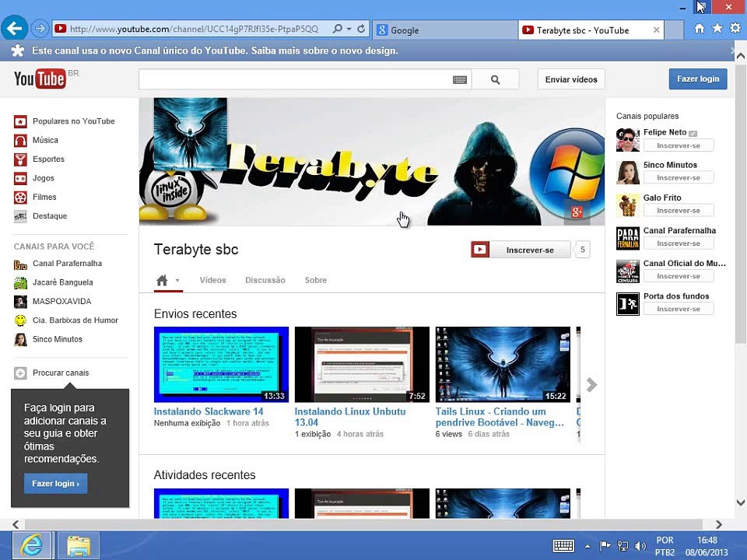The image size is (747, 560).
Task: Click the refresh icon in address bar
Action: 361,29
